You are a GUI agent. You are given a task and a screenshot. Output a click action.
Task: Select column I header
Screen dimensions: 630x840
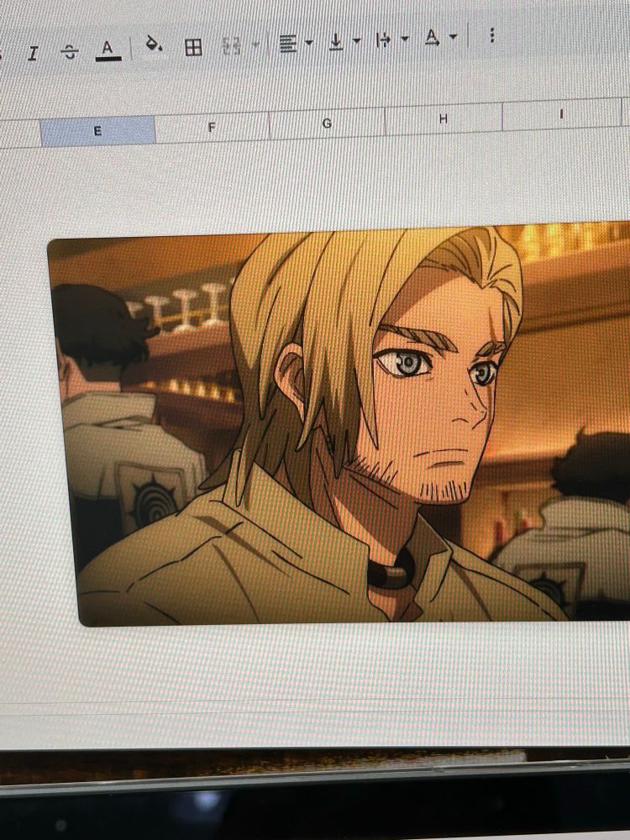pos(561,114)
